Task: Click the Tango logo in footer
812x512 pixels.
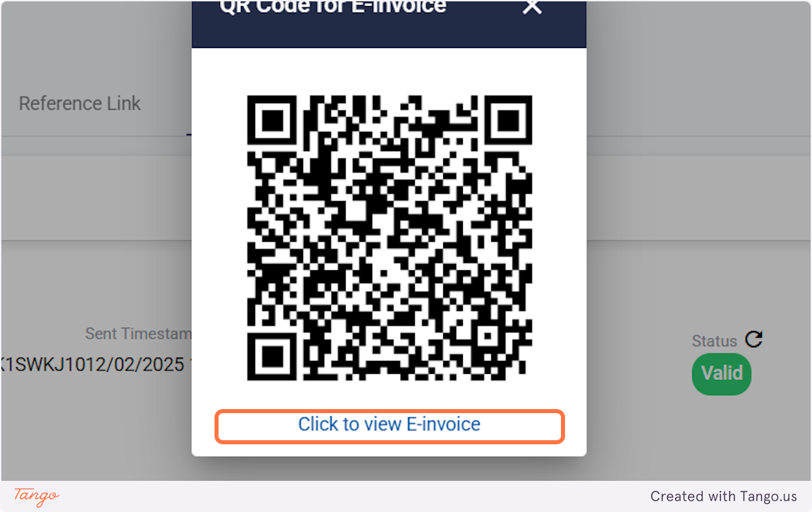Action: (37, 496)
